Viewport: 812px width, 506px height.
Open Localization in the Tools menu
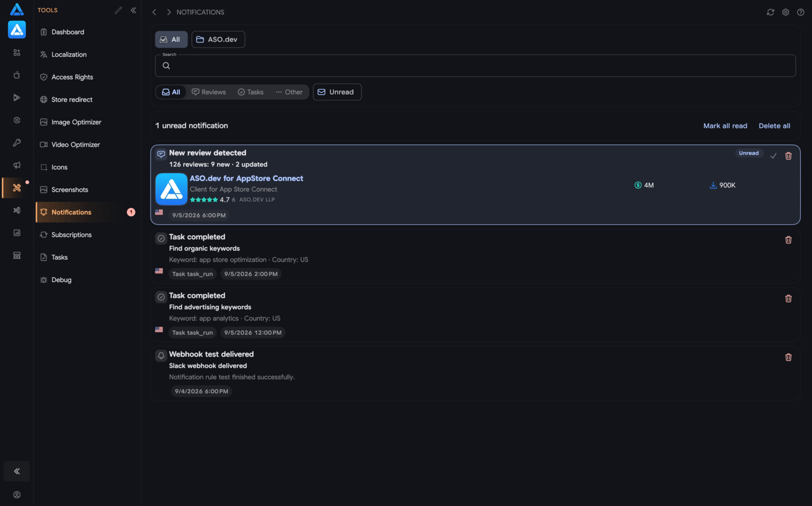pos(87,55)
